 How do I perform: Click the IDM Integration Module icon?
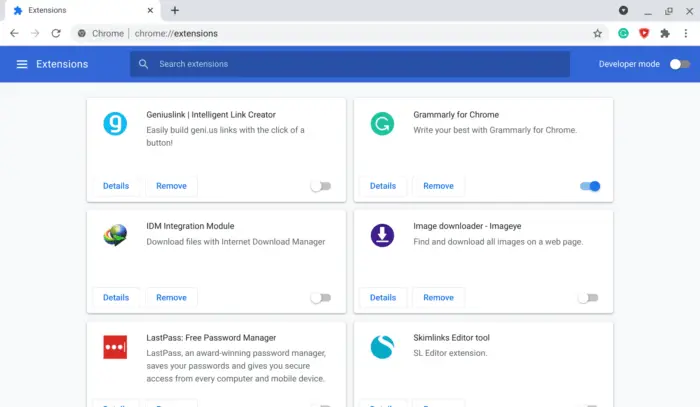coord(115,235)
